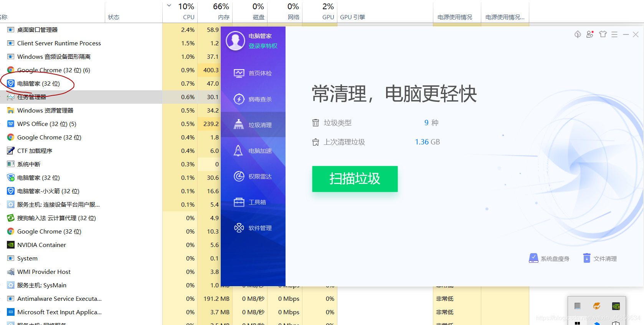Click Chrome icon of Google Chrome (32 位) (6)
Viewport: 644px width, 325px height.
pyautogui.click(x=11, y=70)
